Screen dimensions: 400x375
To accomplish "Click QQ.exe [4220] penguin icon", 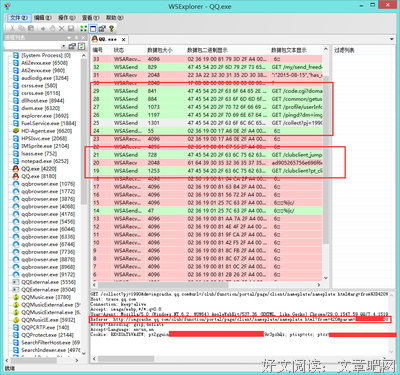I will click(x=16, y=169).
